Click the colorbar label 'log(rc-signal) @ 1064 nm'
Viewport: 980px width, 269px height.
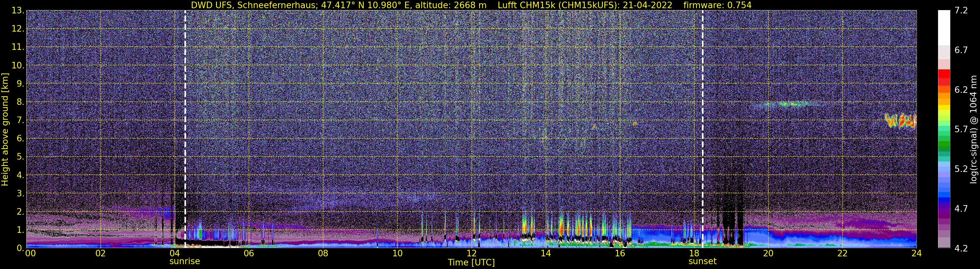(973, 129)
